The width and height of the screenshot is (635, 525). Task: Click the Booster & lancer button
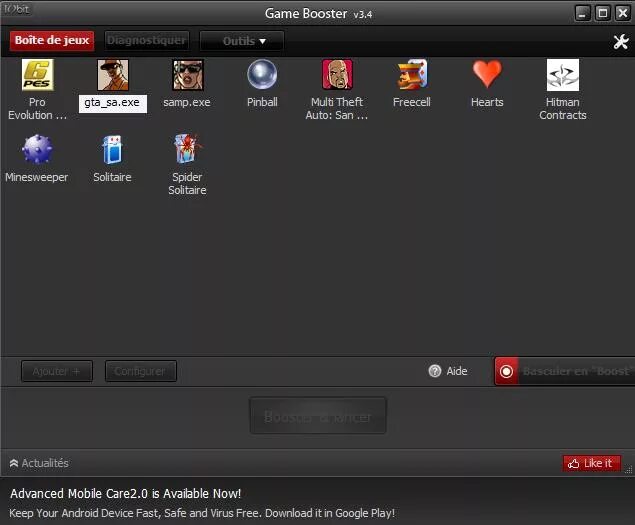pos(318,416)
